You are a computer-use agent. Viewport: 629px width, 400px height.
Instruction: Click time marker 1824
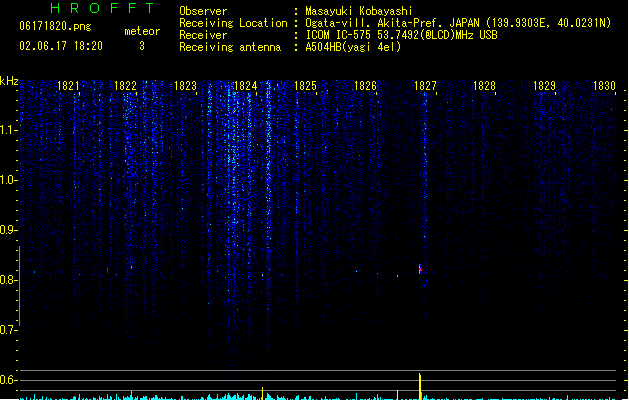(245, 86)
